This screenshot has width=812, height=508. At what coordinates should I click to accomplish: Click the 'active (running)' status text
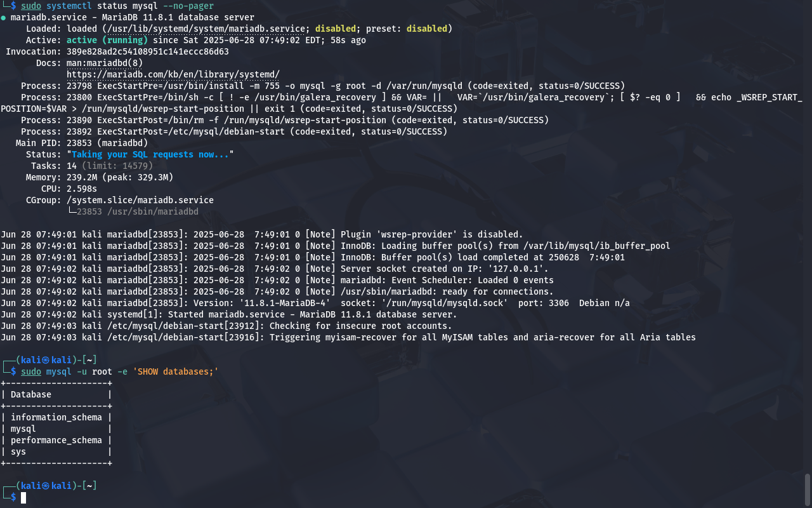(x=107, y=40)
